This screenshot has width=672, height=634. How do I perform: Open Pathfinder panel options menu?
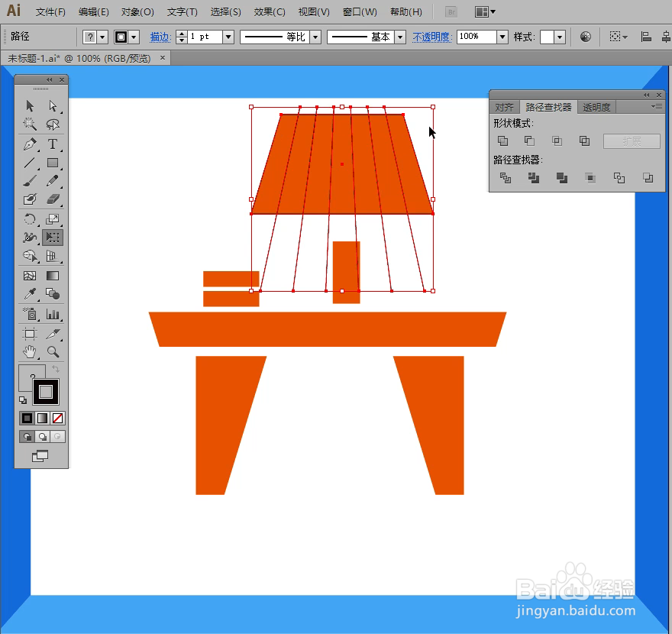(657, 106)
